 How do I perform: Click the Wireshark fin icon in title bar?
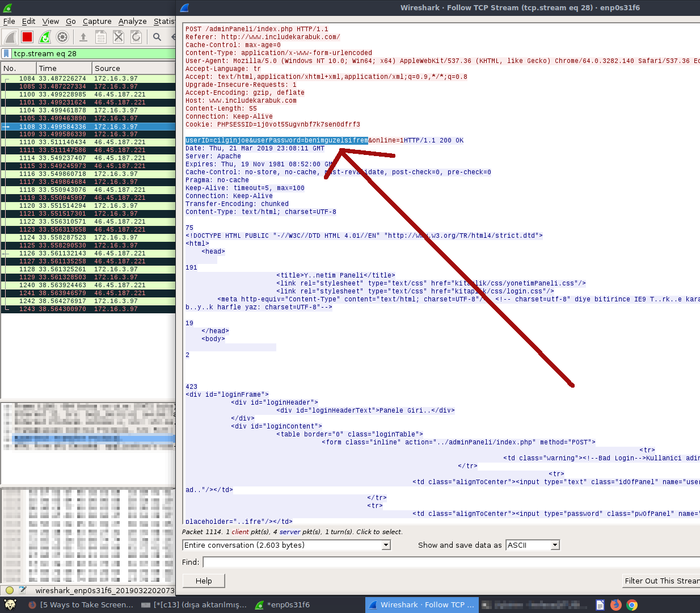pos(7,8)
